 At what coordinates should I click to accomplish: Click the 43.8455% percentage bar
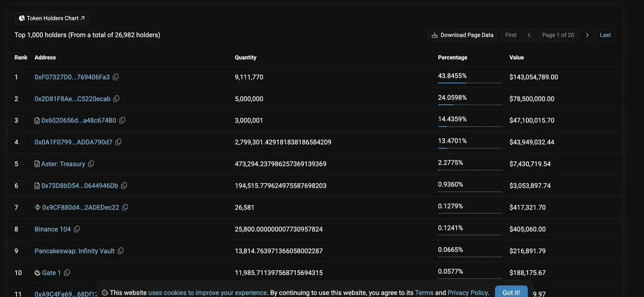(470, 83)
